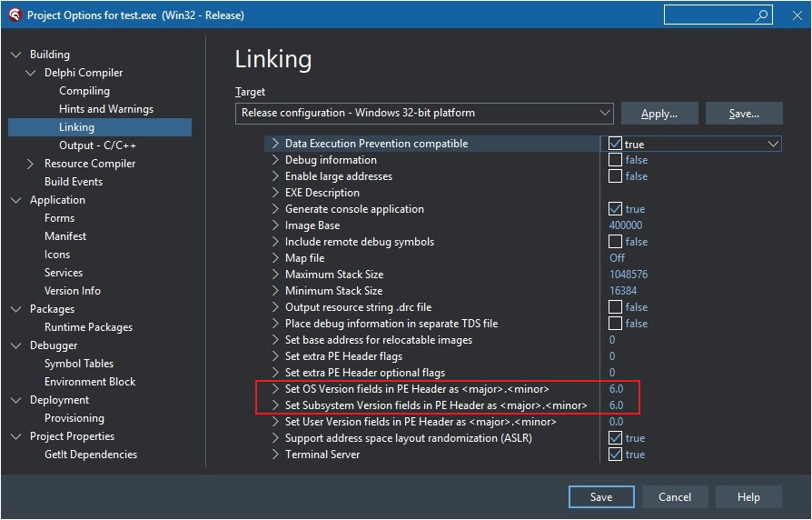The image size is (812, 520).
Task: Check Place debug information in separate TDS file
Action: pyautogui.click(x=615, y=324)
